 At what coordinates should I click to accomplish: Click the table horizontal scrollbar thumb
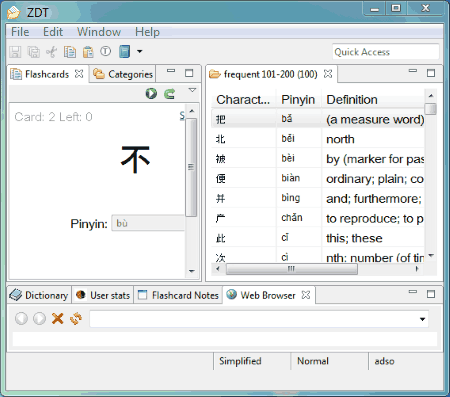(292, 269)
